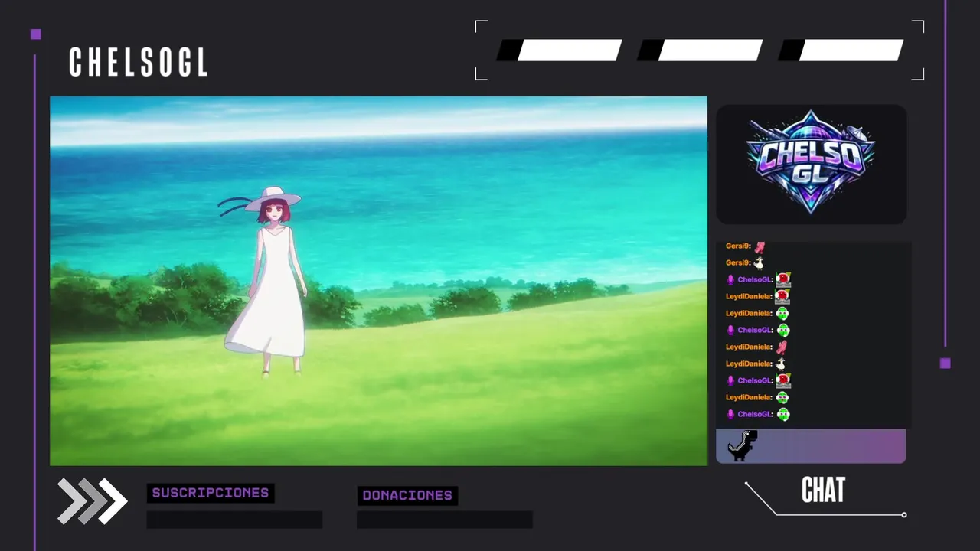The image size is (980, 551).
Task: Click the pink emote posted by LeydiDaniela
Action: [781, 347]
